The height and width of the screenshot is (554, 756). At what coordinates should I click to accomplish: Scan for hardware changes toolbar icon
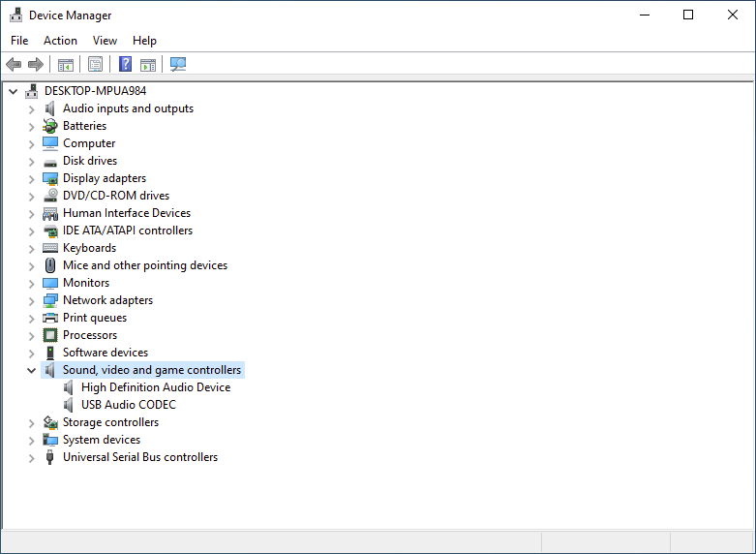click(x=178, y=65)
